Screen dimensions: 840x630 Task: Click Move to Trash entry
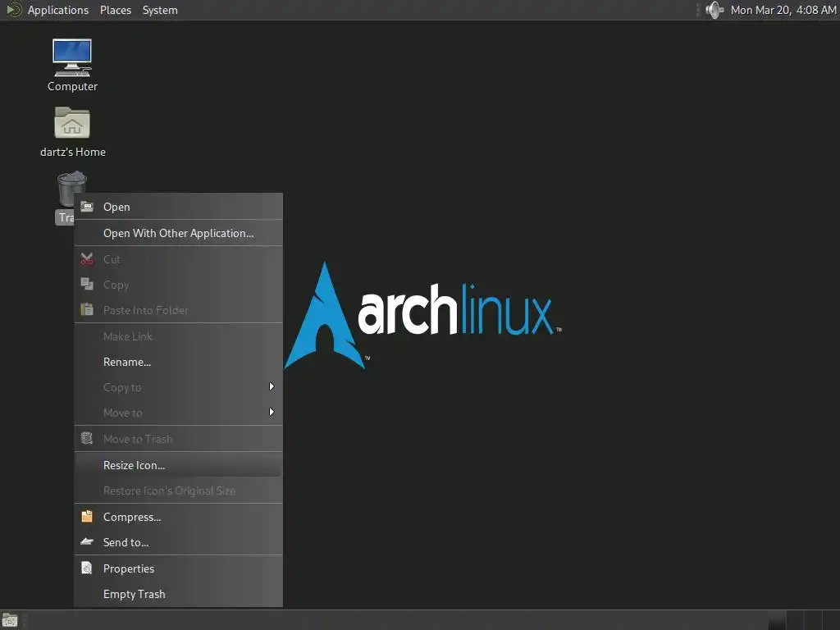coord(178,439)
